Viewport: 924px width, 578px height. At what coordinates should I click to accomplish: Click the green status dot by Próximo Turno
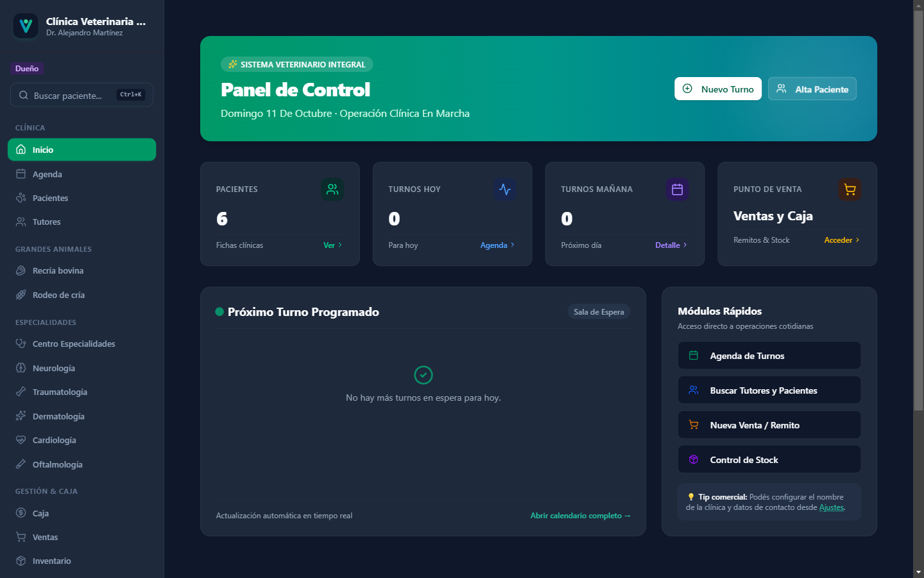[219, 311]
